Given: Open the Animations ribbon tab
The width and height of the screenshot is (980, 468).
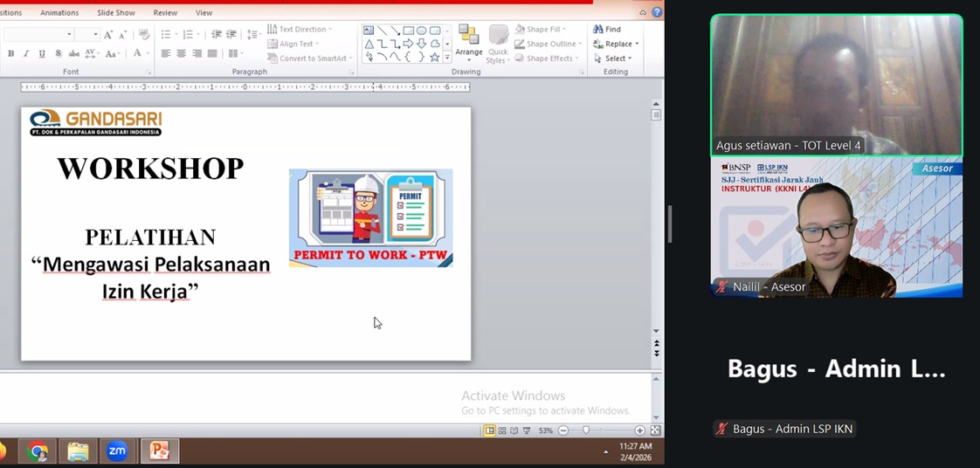Looking at the screenshot, I should pyautogui.click(x=59, y=13).
